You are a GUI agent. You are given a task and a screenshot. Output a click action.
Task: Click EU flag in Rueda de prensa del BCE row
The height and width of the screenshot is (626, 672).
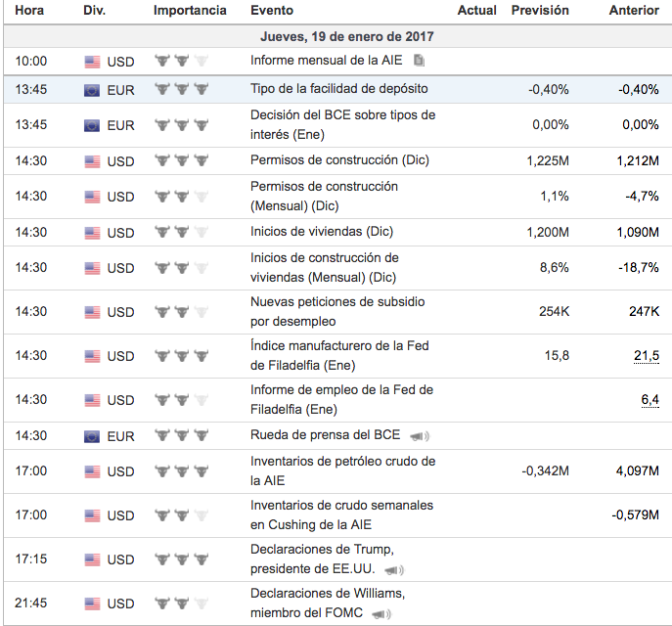click(92, 436)
